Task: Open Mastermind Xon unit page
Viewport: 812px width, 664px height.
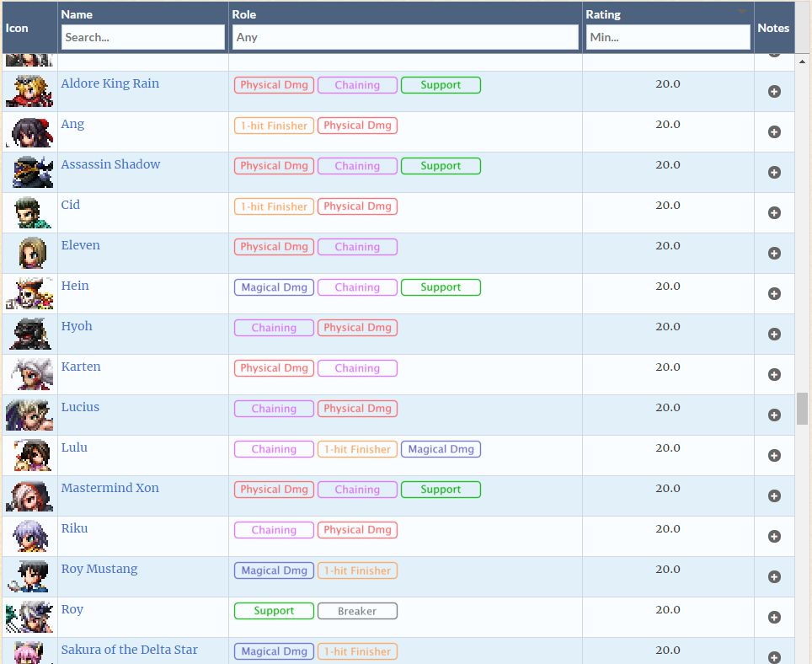Action: pos(110,487)
